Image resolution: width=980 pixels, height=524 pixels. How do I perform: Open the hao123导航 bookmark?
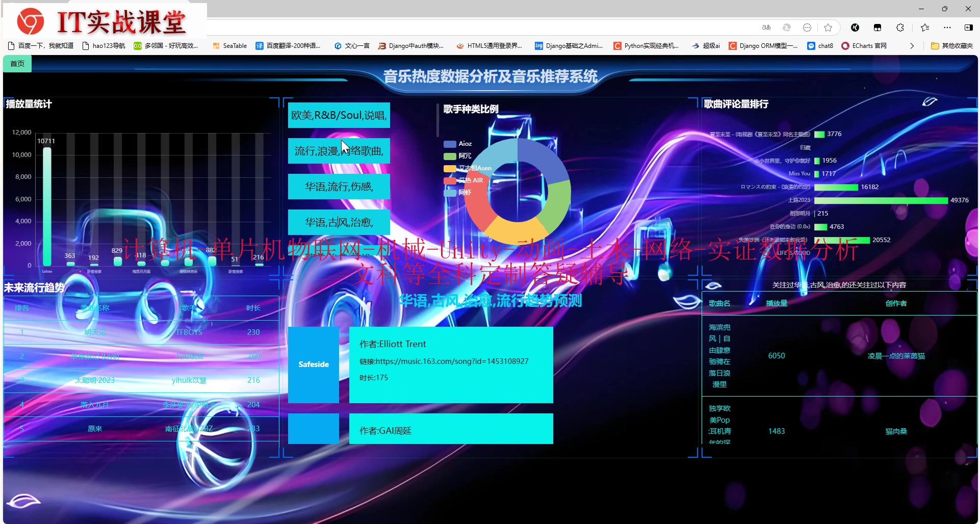(104, 46)
